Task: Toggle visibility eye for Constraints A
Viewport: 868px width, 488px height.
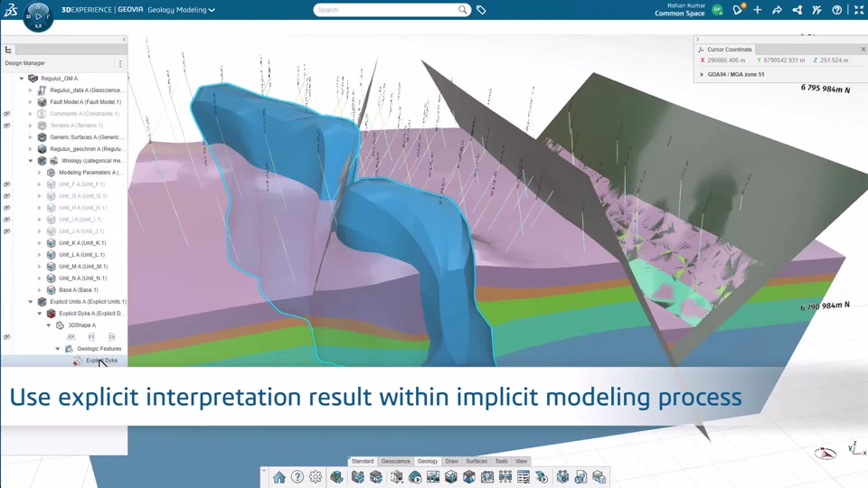Action: tap(6, 114)
